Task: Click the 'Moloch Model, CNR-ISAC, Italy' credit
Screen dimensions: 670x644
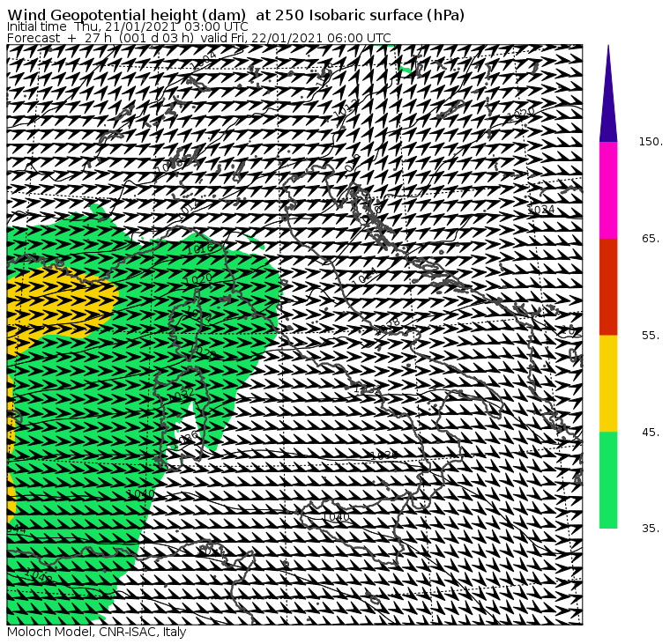Action: coord(97,632)
